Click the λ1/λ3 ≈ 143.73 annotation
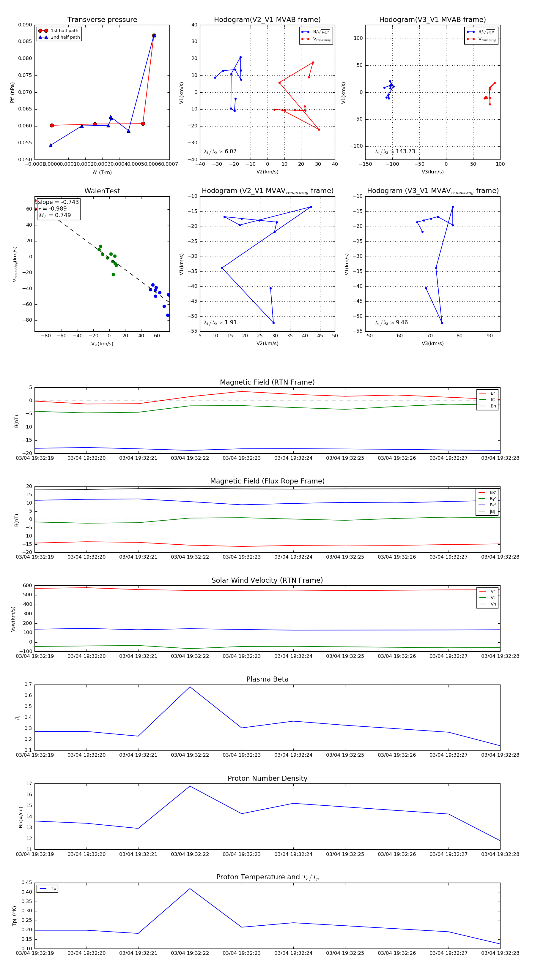The image size is (535, 980). click(395, 151)
